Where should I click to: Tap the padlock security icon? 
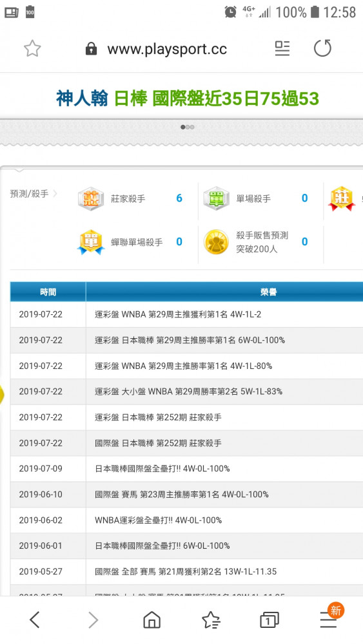(x=91, y=49)
